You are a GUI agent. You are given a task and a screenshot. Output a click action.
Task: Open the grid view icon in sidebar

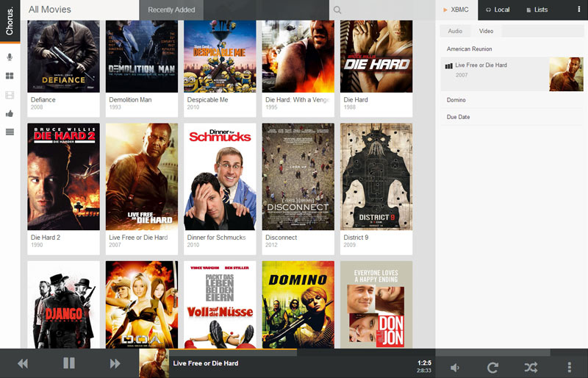point(10,76)
